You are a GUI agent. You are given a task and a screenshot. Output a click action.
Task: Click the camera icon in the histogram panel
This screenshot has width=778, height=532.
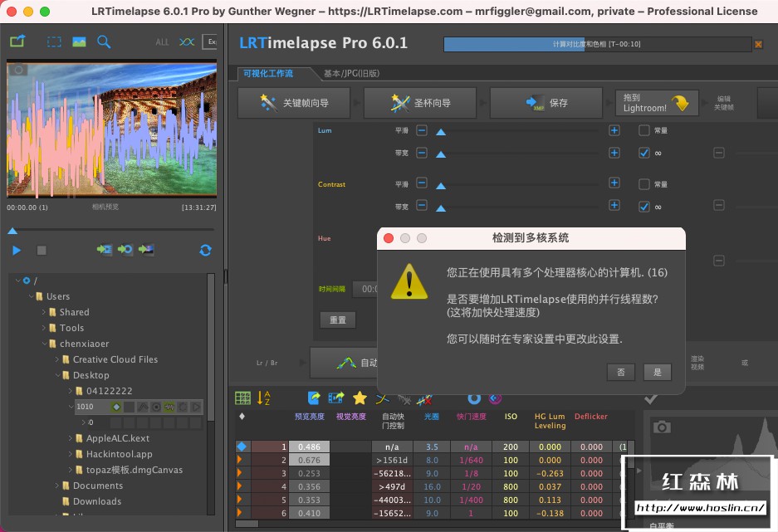click(662, 427)
